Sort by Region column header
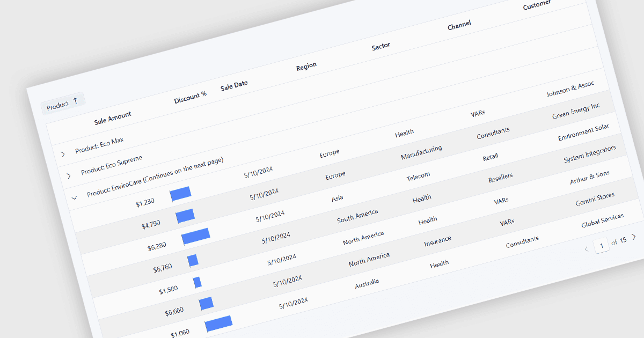 coord(306,67)
